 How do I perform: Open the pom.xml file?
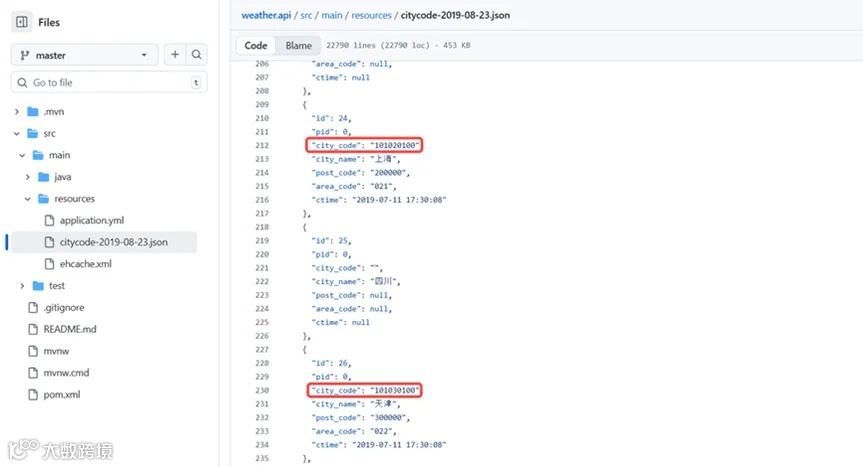pos(62,394)
